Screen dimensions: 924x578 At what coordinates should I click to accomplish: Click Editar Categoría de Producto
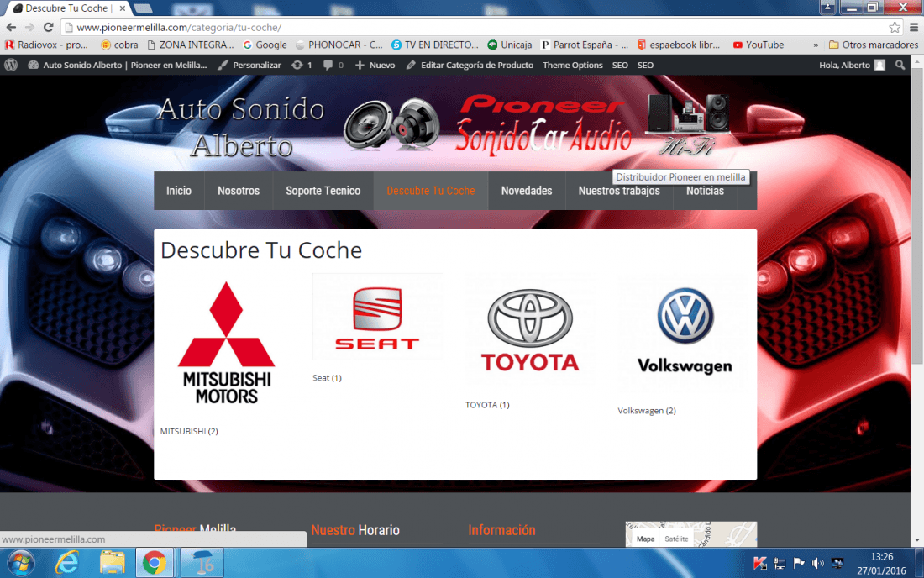point(470,66)
